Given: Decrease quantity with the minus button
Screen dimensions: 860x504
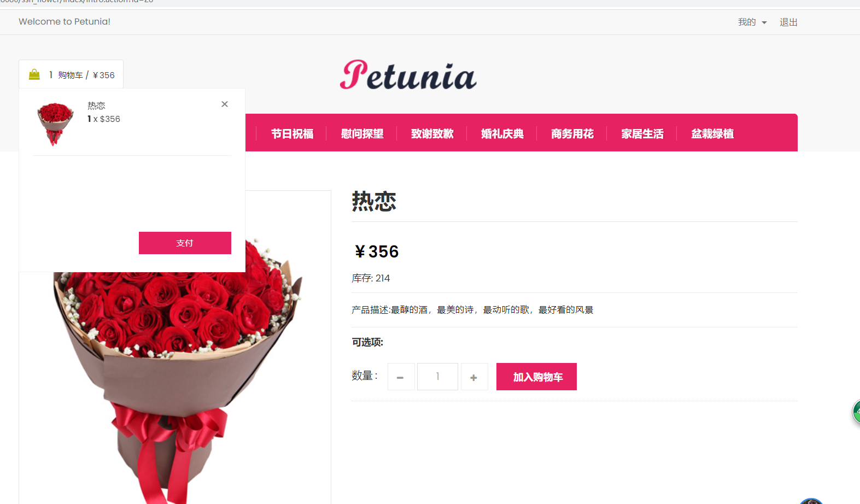Looking at the screenshot, I should (401, 377).
